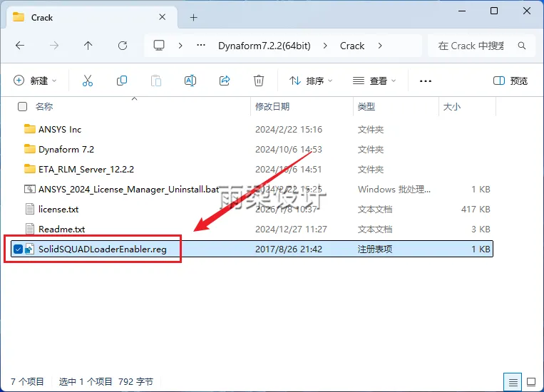
Task: Toggle the Preview pane button
Action: tap(510, 81)
